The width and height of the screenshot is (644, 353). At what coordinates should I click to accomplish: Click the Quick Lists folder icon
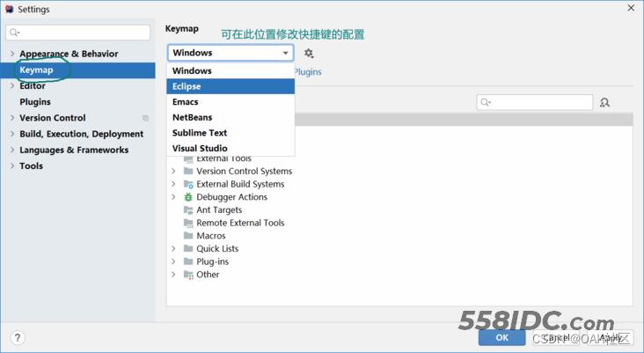pos(188,248)
